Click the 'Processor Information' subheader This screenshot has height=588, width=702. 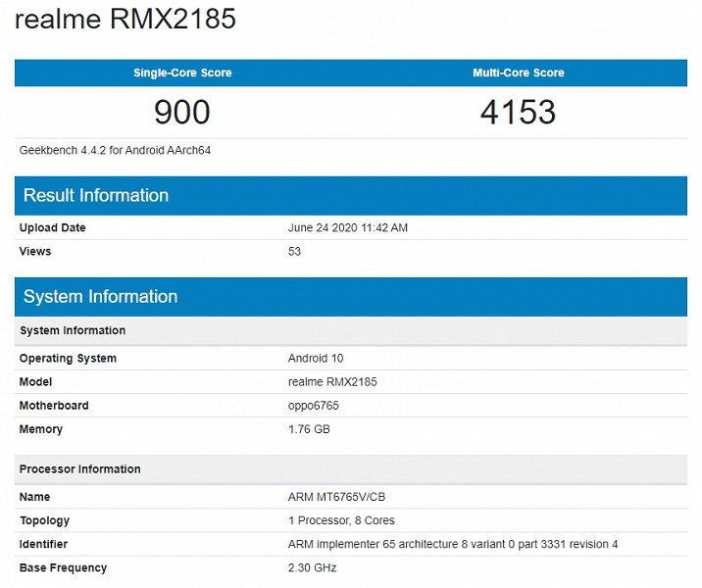point(351,469)
